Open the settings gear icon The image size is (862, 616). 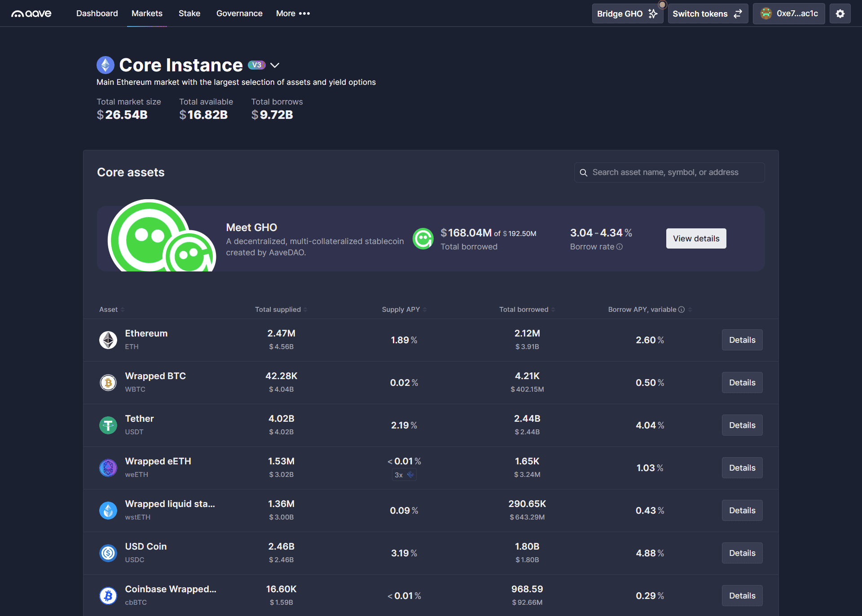click(840, 13)
